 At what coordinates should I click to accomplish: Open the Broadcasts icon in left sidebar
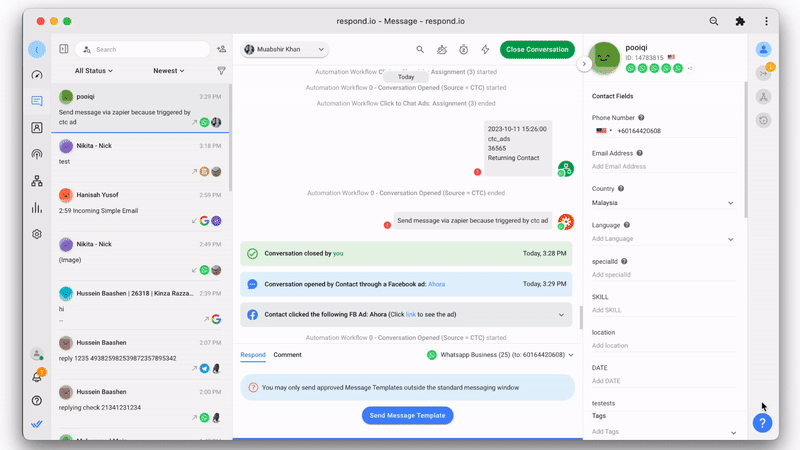(x=37, y=154)
